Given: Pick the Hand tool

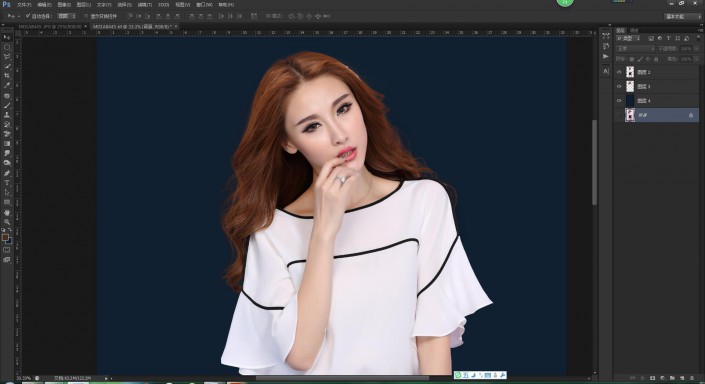Looking at the screenshot, I should (x=7, y=212).
